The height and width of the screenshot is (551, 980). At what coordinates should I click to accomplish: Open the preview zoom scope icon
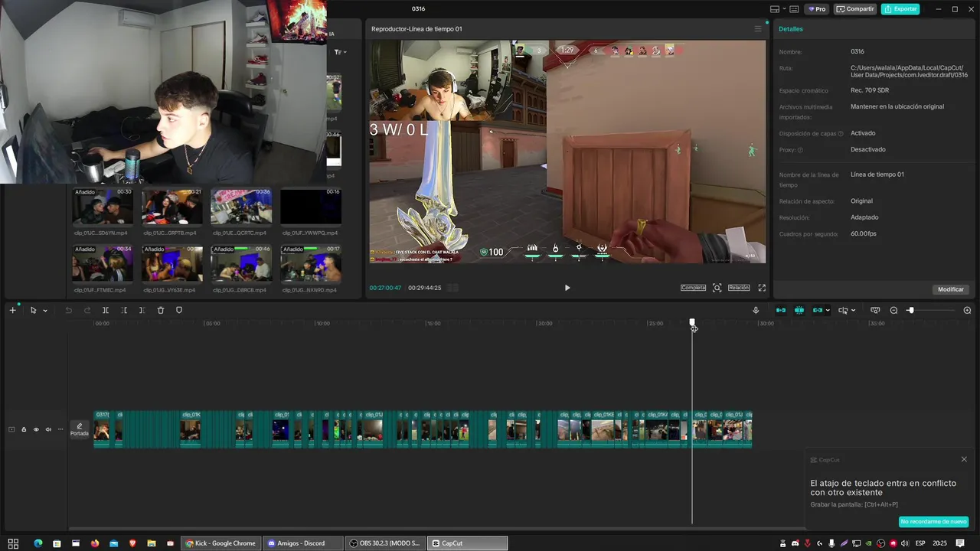tap(717, 288)
